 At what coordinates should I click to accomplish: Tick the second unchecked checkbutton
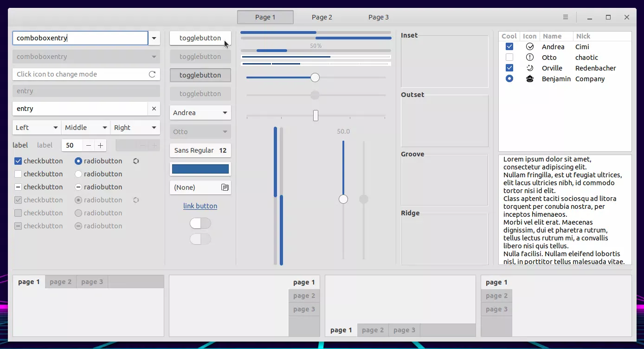click(x=18, y=174)
